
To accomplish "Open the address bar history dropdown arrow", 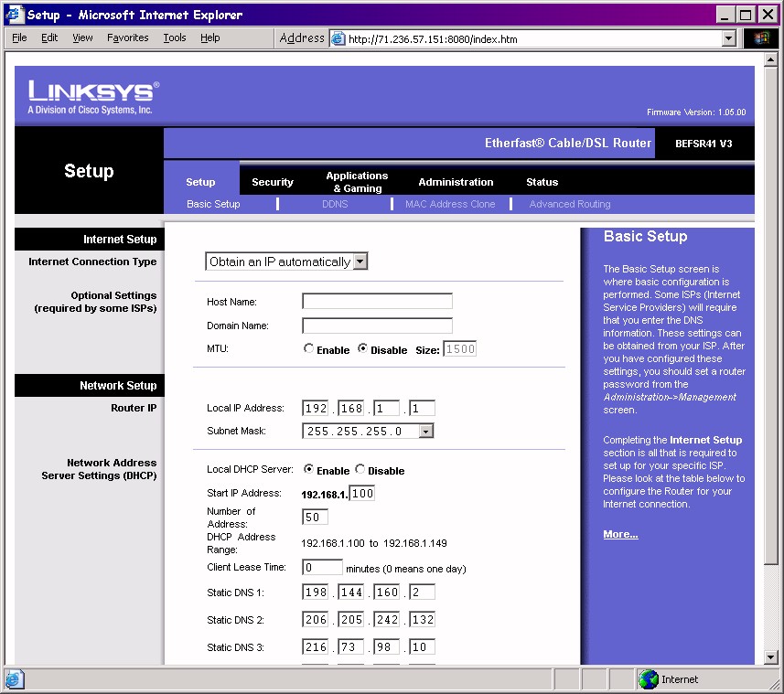I will (729, 38).
